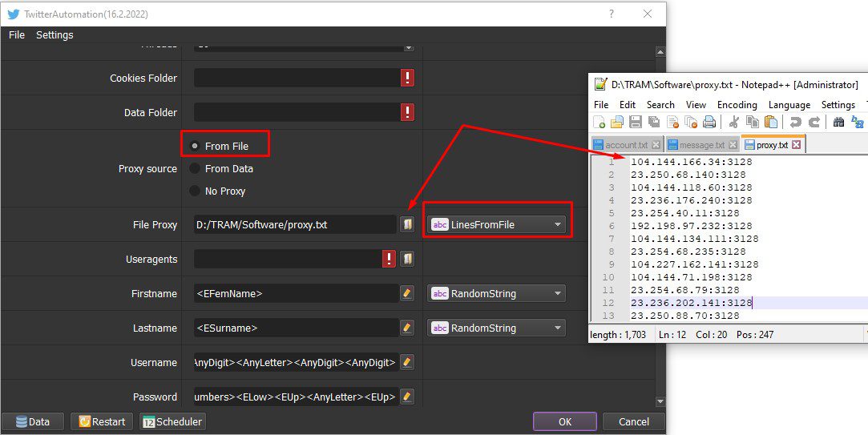Click the Useragents input field

(288, 259)
